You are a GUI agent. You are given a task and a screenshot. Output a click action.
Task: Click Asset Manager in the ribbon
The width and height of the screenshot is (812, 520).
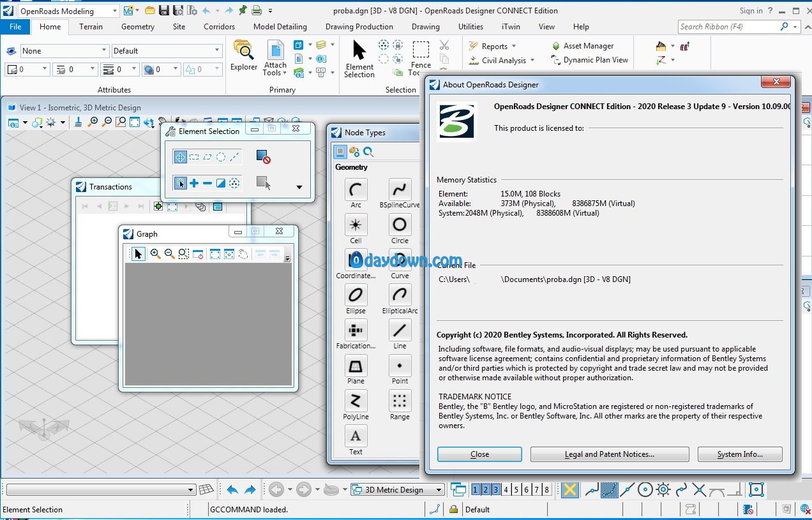point(582,46)
